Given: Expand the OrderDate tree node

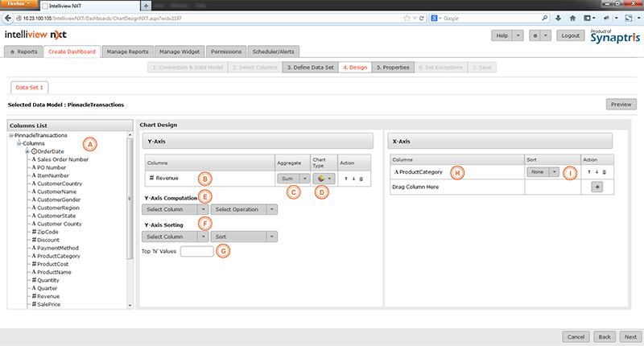Looking at the screenshot, I should point(27,151).
